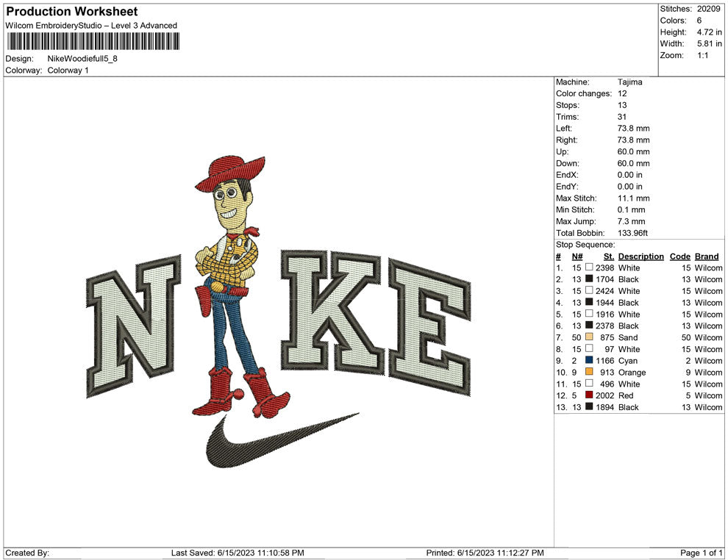Click the Sand description in row 7
Image resolution: width=728 pixels, height=560 pixels.
[x=628, y=337]
